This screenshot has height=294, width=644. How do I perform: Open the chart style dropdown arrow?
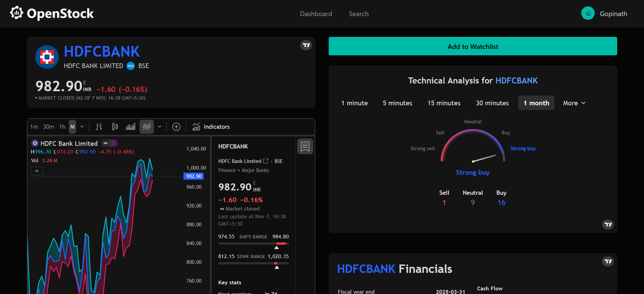(160, 127)
